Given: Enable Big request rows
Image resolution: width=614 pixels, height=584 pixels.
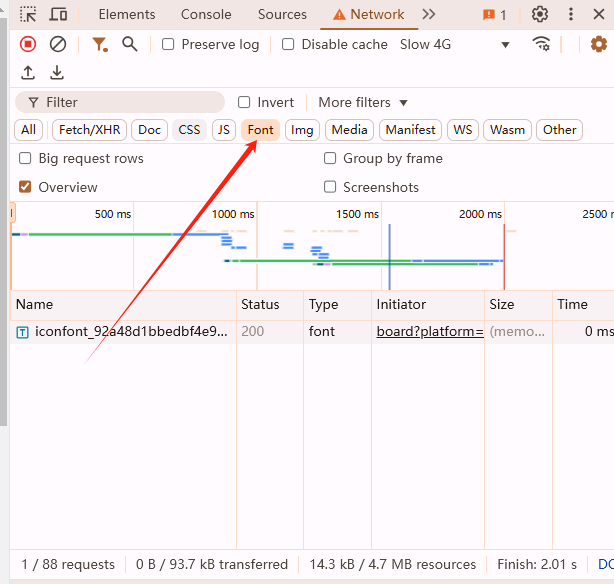Looking at the screenshot, I should click(25, 158).
